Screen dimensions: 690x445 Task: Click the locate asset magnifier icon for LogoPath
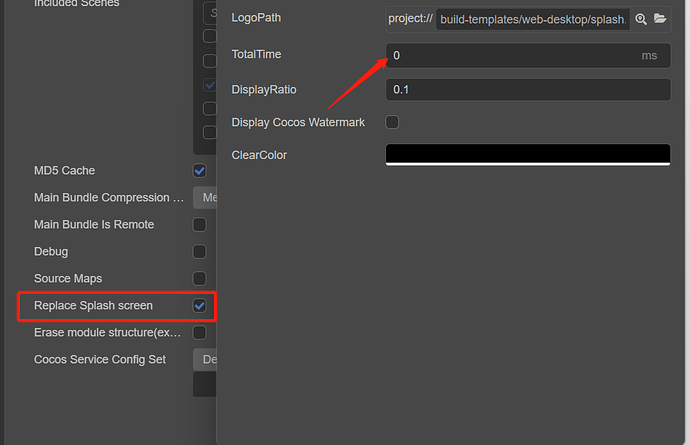pyautogui.click(x=641, y=19)
